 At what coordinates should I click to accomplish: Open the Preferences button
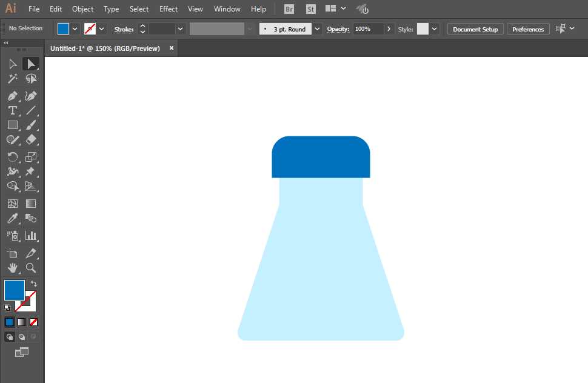[528, 29]
